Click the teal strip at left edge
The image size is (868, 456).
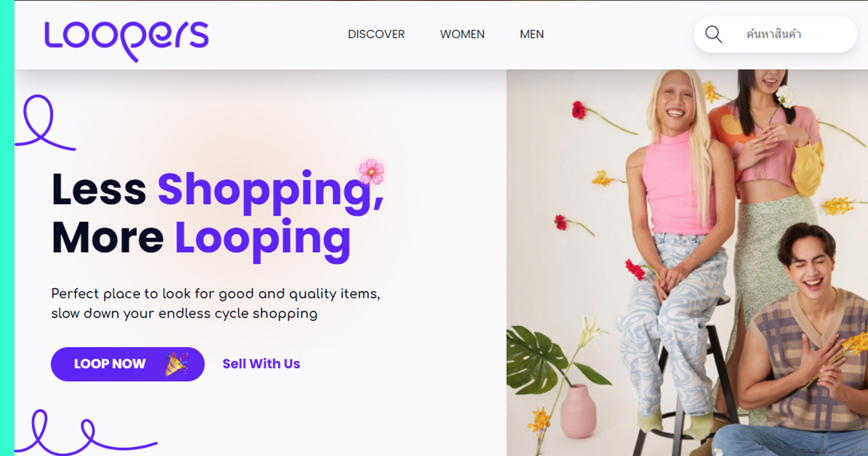pos(7,228)
